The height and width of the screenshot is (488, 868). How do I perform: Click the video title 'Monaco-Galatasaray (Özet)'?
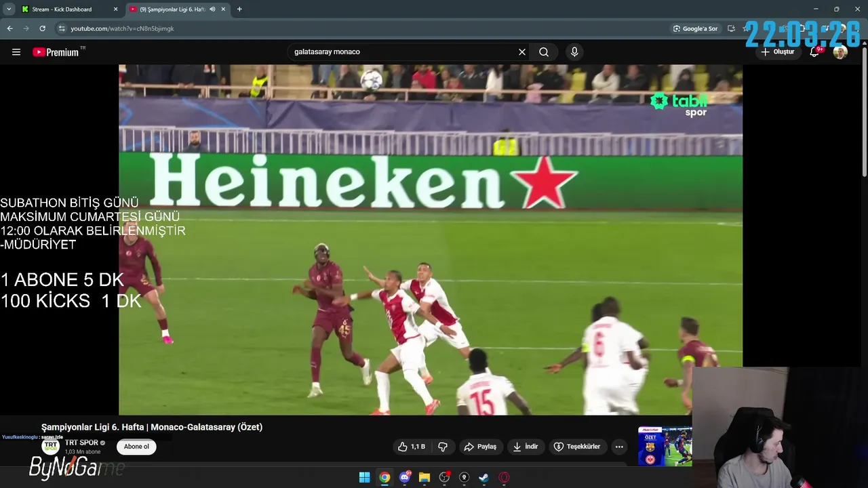click(x=207, y=427)
